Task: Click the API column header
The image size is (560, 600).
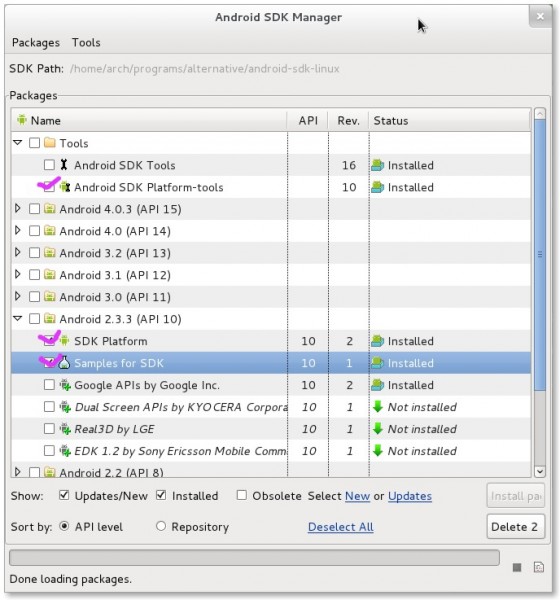Action: (x=308, y=121)
